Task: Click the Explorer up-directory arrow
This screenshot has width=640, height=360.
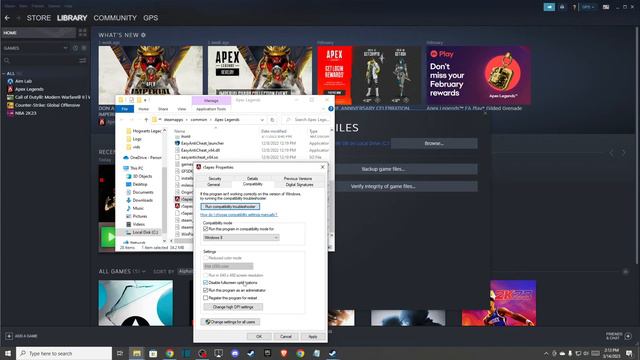Action: pos(146,120)
